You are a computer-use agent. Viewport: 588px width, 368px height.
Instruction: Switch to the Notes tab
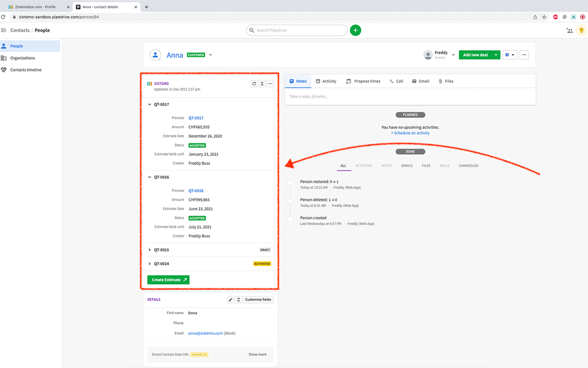[x=298, y=81]
